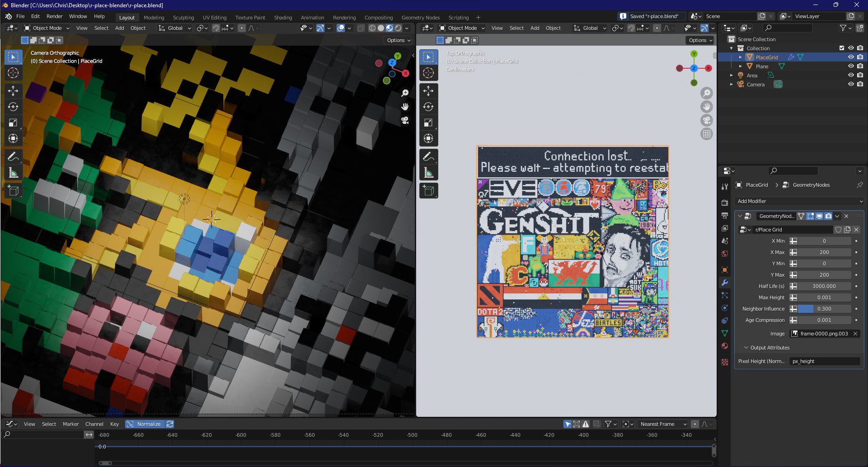
Task: Open the Add Modifier dropdown
Action: [799, 201]
